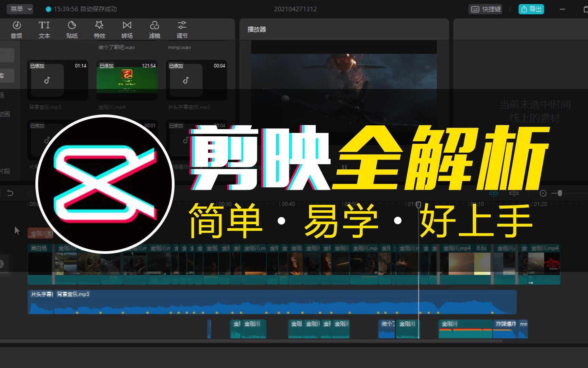588x368 pixels.
Task: Click the playhead marker on the ruler
Action: tap(419, 204)
